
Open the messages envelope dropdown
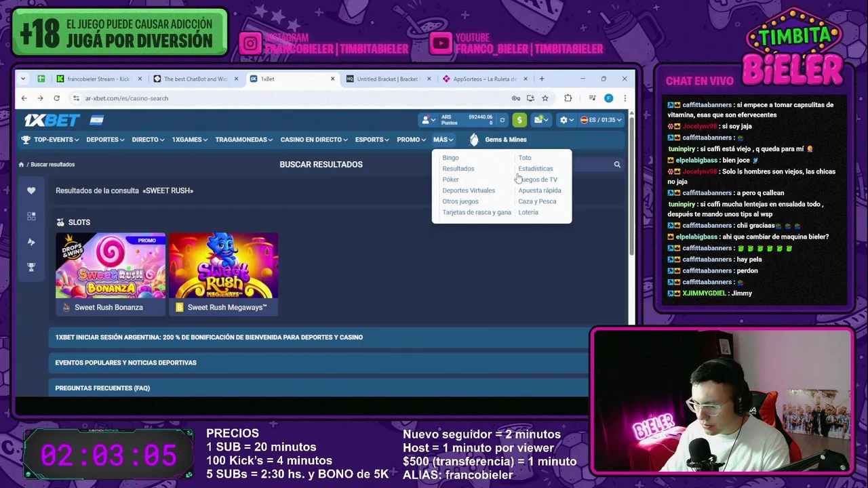point(541,120)
